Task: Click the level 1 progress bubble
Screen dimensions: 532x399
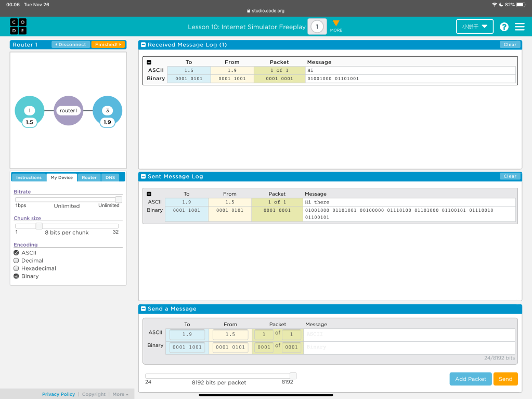Action: pos(317,27)
